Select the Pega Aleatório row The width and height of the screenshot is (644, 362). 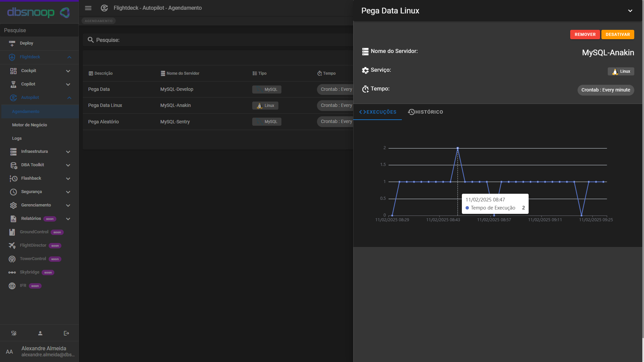tap(218, 122)
